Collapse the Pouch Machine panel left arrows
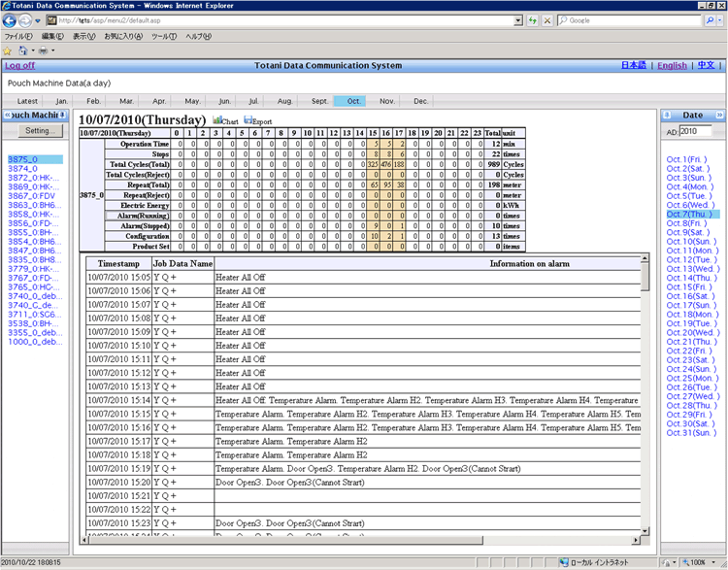 click(7, 115)
